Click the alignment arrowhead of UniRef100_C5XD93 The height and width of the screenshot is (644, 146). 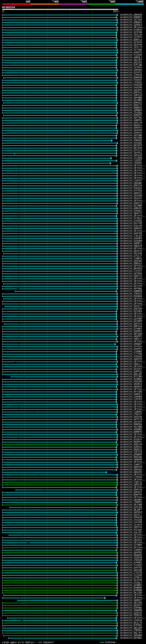pos(111,163)
